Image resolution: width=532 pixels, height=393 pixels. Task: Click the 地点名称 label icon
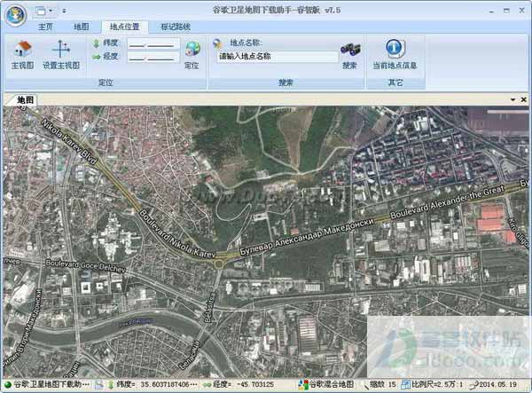click(217, 43)
